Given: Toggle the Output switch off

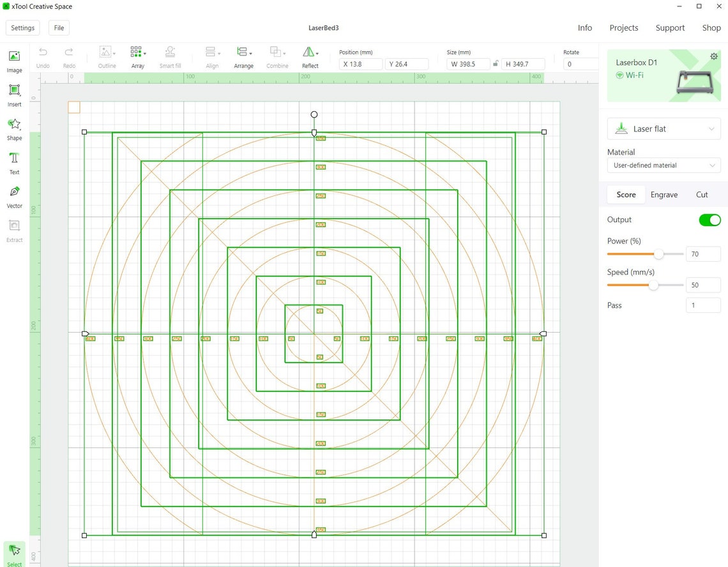Looking at the screenshot, I should (x=709, y=220).
